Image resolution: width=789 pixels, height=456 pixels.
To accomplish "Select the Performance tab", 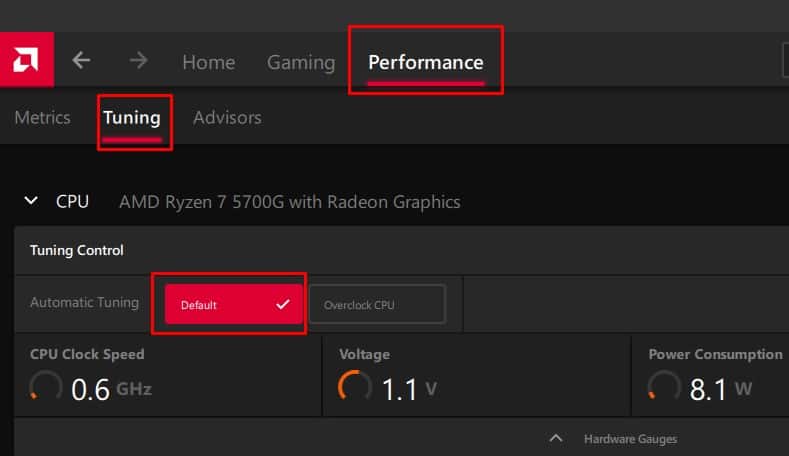I will 426,62.
